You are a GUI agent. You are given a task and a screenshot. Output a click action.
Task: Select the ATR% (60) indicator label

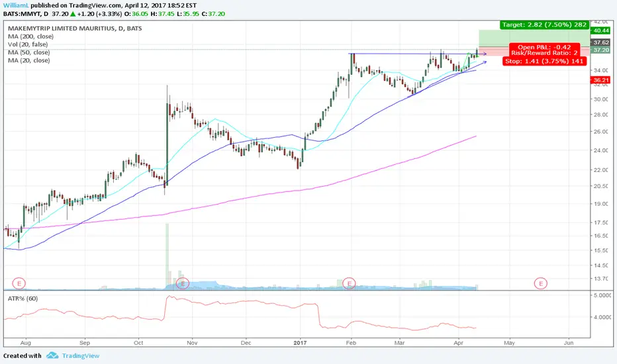tap(23, 298)
